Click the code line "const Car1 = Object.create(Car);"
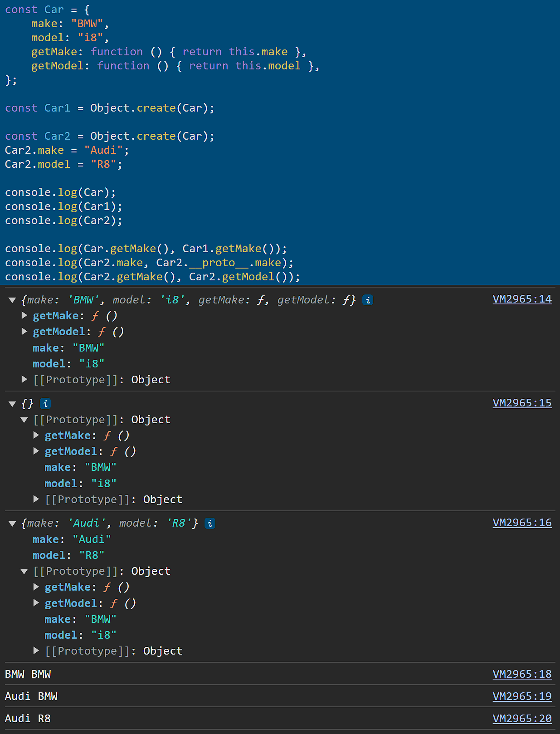560x734 pixels. pos(110,108)
